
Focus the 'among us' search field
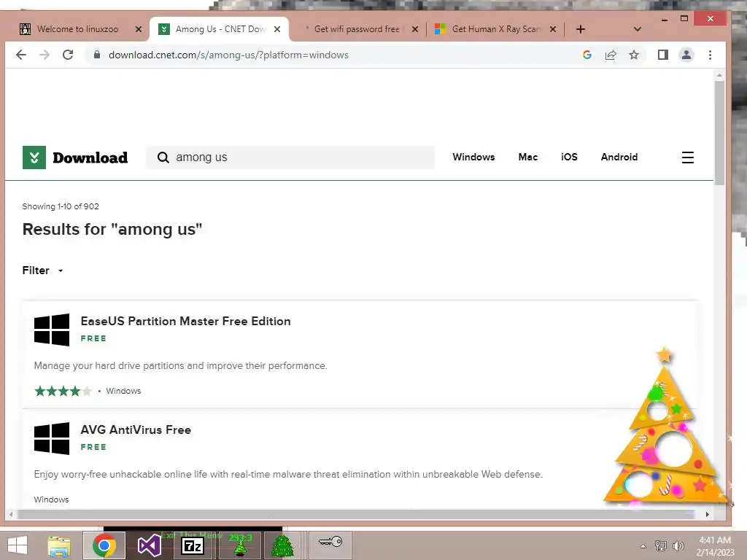(290, 157)
